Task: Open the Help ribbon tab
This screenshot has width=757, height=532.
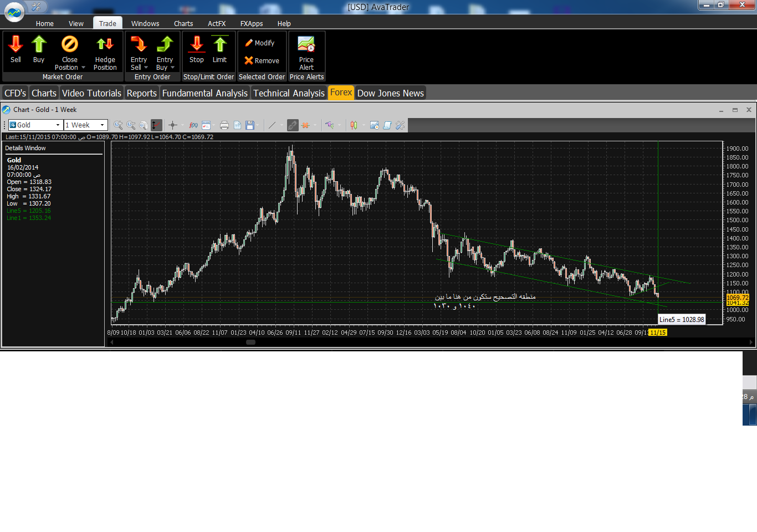Action: [284, 24]
